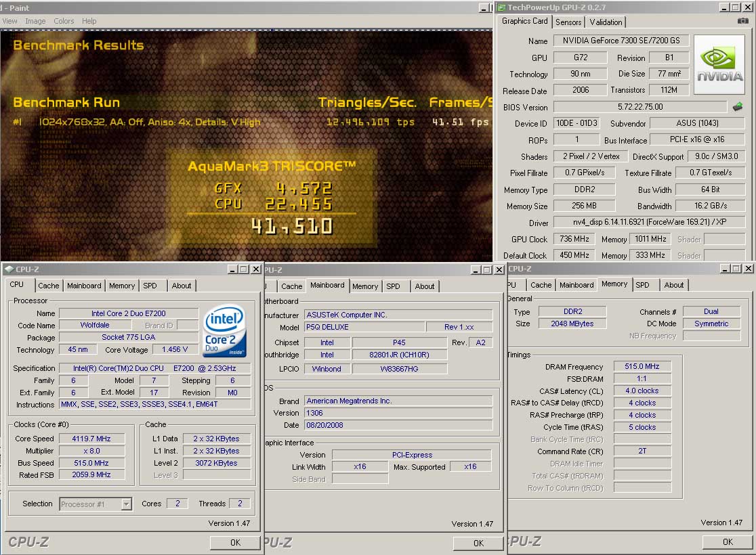The image size is (756, 555).
Task: Click the left CPU-Z title bar icon
Action: click(9, 269)
